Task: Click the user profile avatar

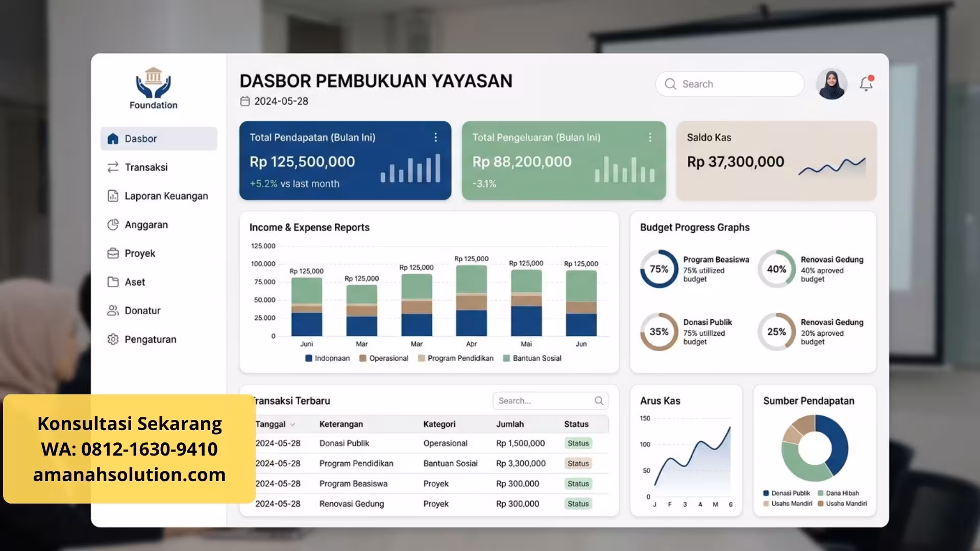Action: point(831,84)
